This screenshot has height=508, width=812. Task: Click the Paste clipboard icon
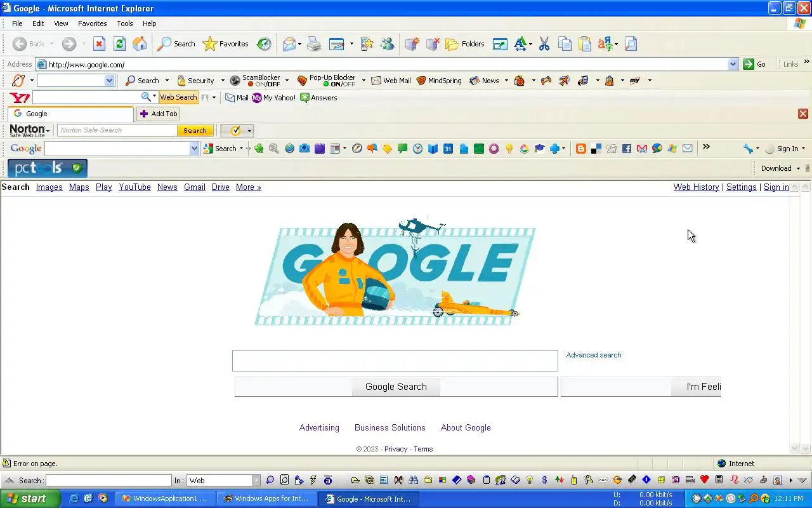[585, 44]
